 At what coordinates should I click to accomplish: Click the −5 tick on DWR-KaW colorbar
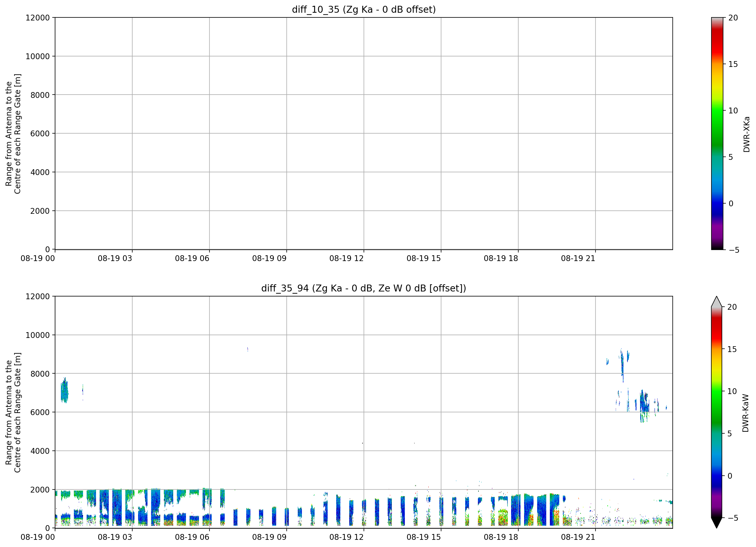[733, 518]
